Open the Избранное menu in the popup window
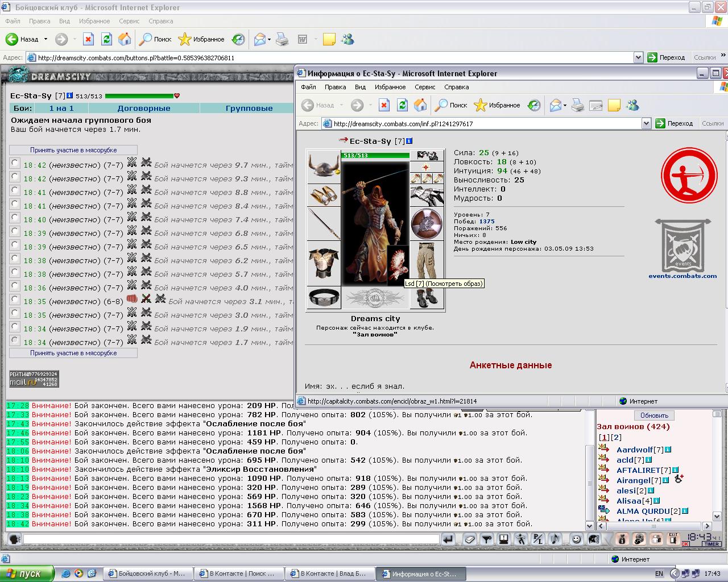This screenshot has width=728, height=582. point(390,87)
